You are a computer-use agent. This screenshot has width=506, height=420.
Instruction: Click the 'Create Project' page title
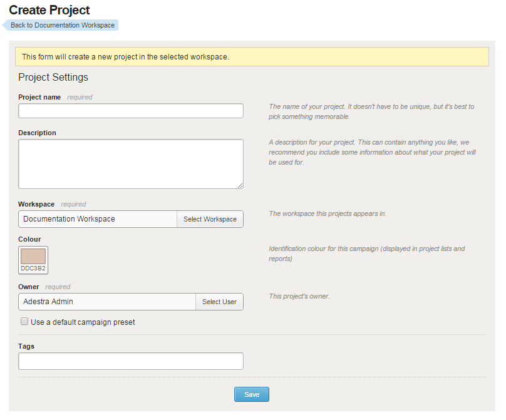click(x=49, y=10)
